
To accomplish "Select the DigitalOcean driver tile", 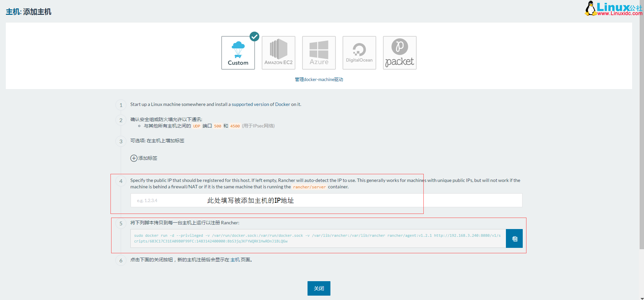I will click(x=359, y=53).
